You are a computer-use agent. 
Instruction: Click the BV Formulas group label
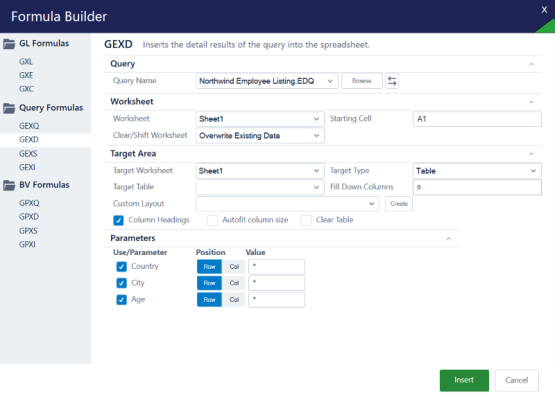tap(44, 185)
